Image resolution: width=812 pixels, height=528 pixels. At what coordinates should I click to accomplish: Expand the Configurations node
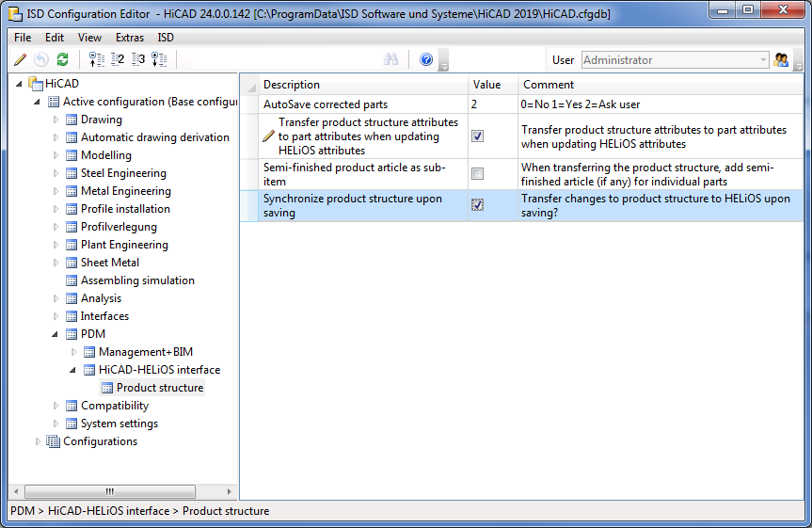(x=38, y=441)
